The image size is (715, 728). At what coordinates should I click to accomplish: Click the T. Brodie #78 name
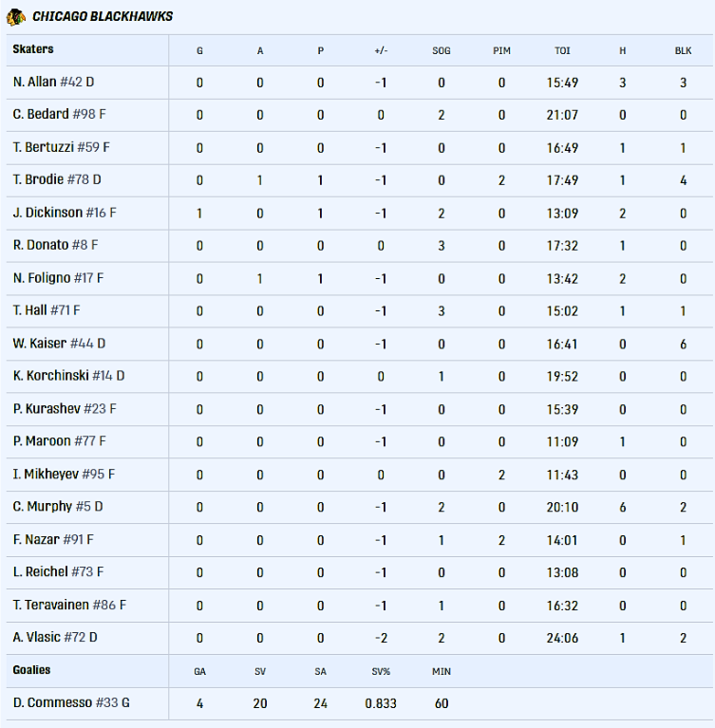[57, 179]
